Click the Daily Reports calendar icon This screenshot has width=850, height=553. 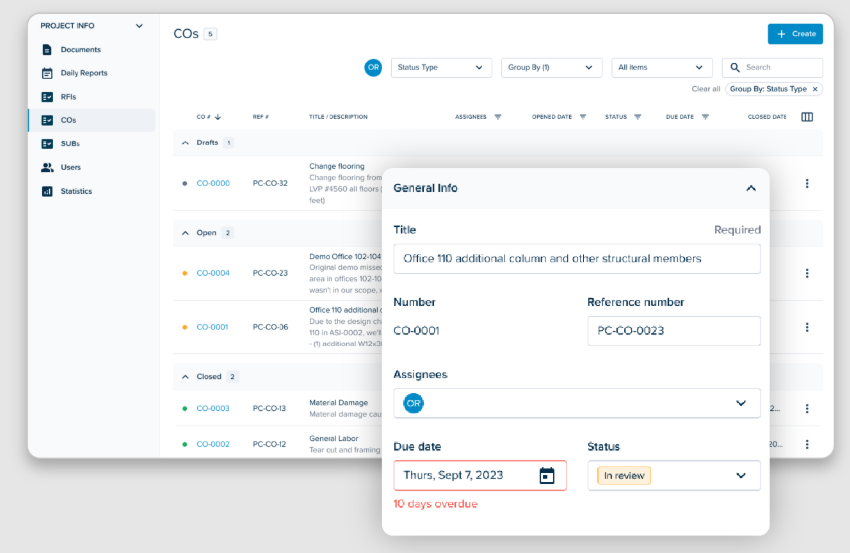(47, 73)
